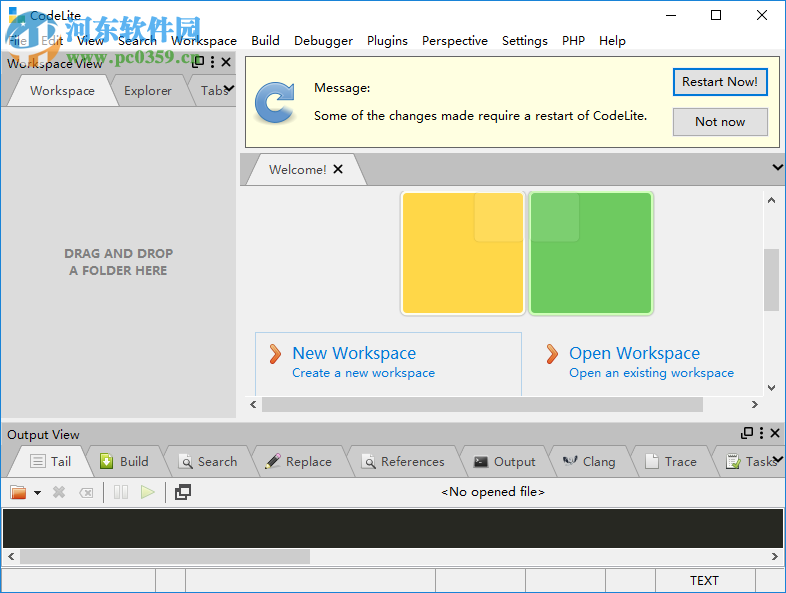Click the close file X icon in Tail toolbar

click(59, 493)
